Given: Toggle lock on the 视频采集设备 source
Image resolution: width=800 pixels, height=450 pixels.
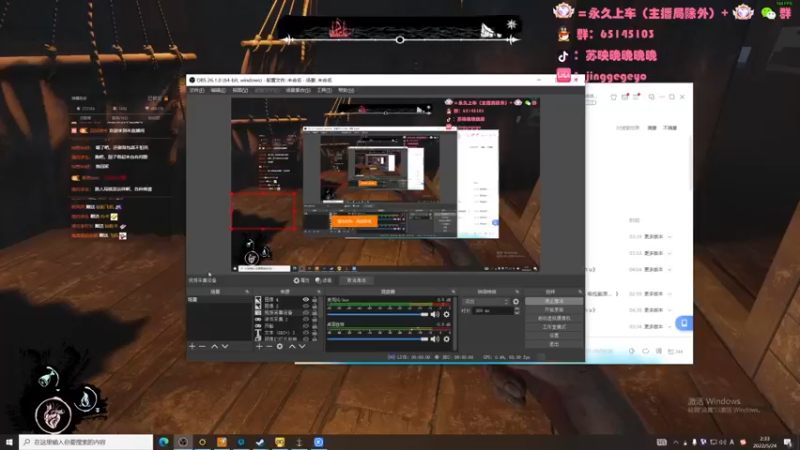Looking at the screenshot, I should coord(314,313).
